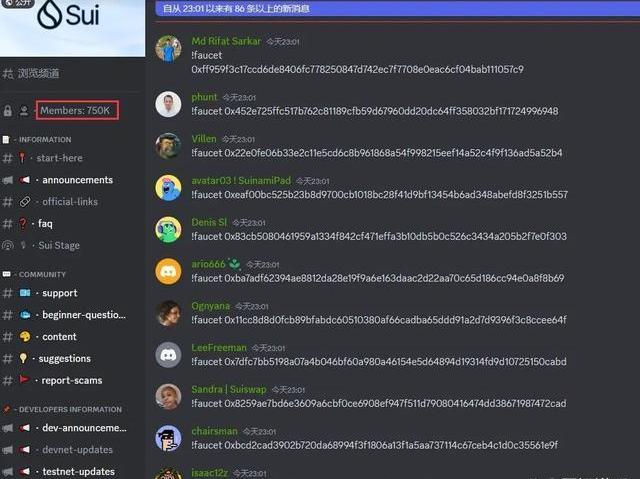Click the red flag icon beside report-scams
This screenshot has width=640, height=479.
[24, 380]
